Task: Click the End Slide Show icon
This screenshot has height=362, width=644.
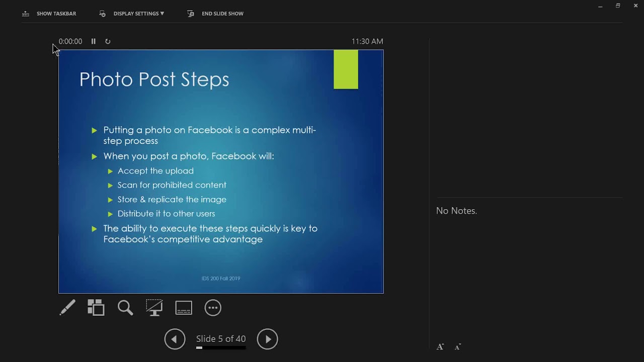Action: (191, 14)
